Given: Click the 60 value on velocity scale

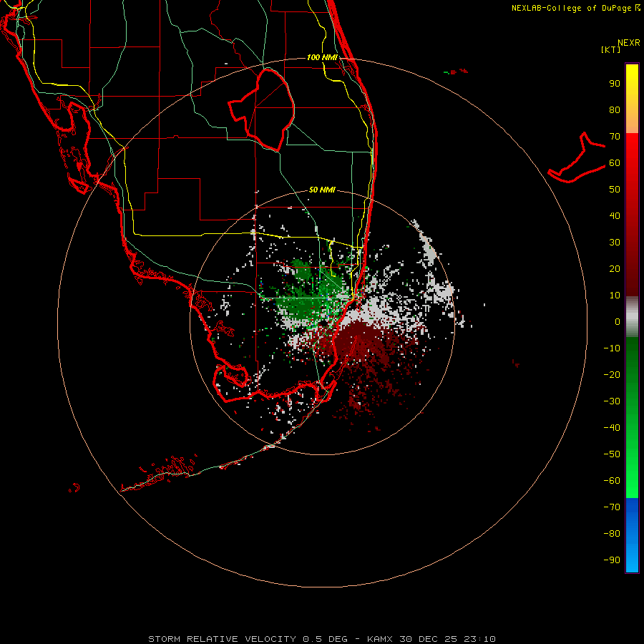Looking at the screenshot, I should (615, 163).
